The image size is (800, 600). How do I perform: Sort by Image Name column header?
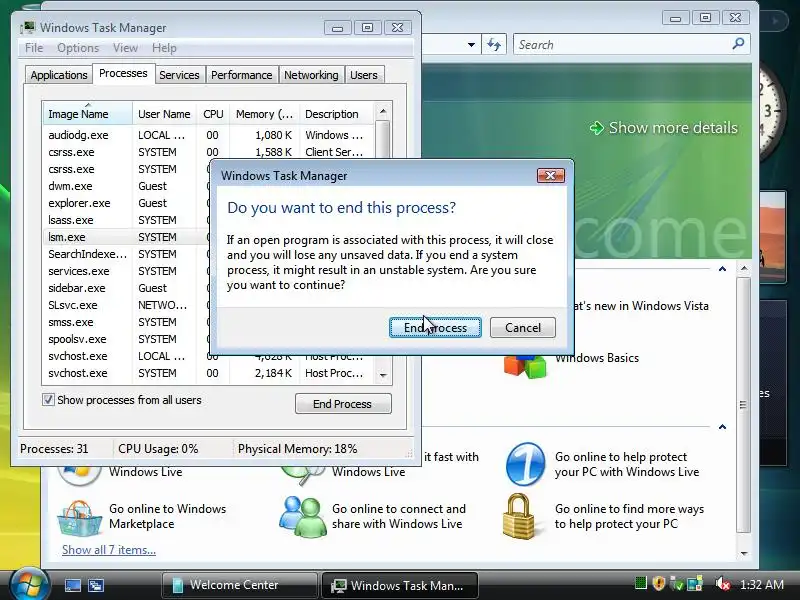pyautogui.click(x=87, y=114)
